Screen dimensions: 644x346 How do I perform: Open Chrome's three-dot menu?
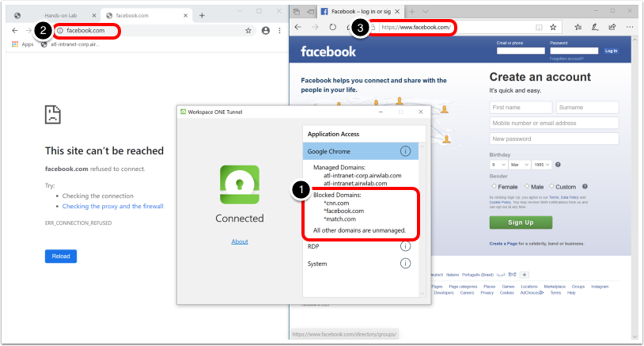(280, 31)
